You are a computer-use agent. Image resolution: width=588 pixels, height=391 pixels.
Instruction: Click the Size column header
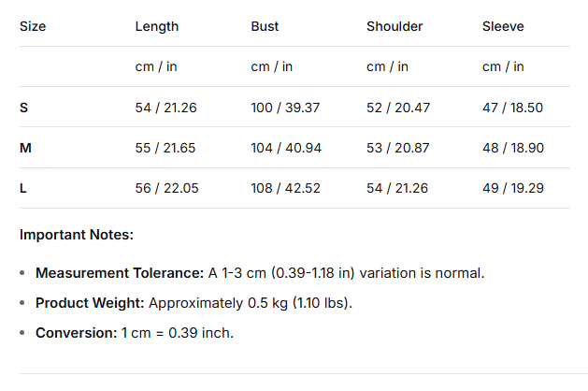coord(33,26)
